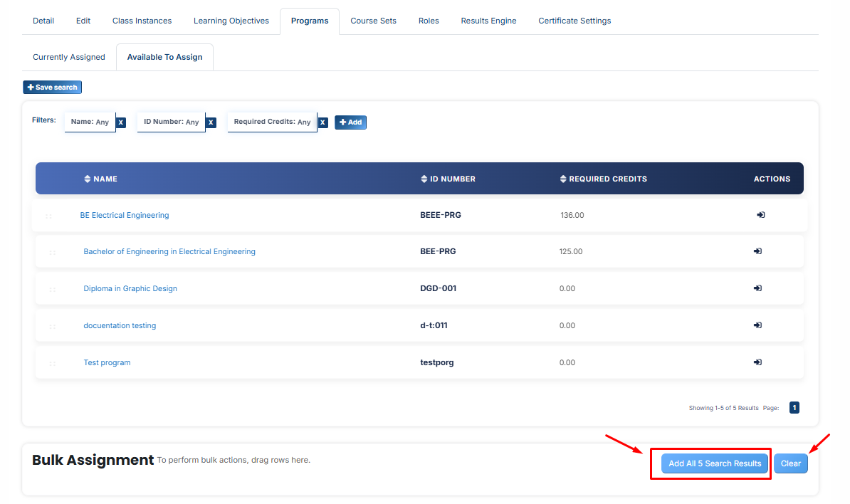Click assign icon for Diploma in Graphic Design
The image size is (850, 504).
[757, 288]
